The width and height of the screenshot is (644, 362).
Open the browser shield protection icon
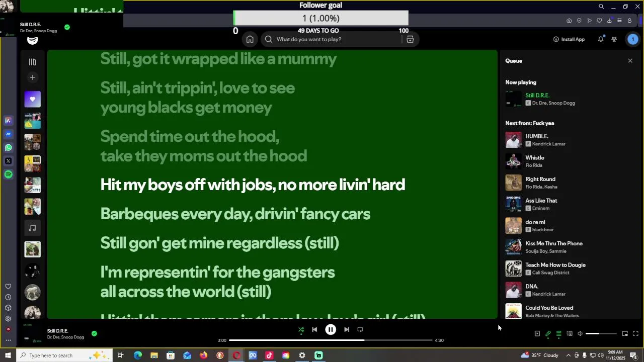579,21
